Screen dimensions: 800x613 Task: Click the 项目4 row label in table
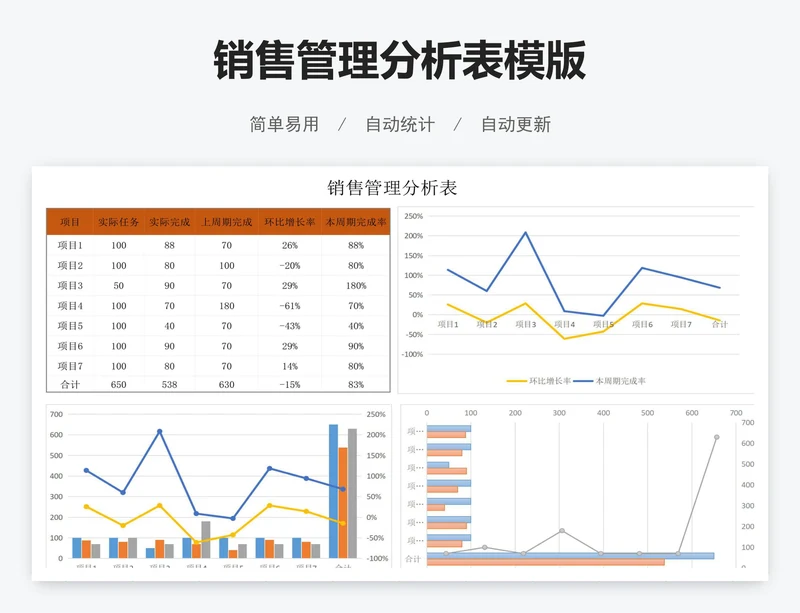70,306
